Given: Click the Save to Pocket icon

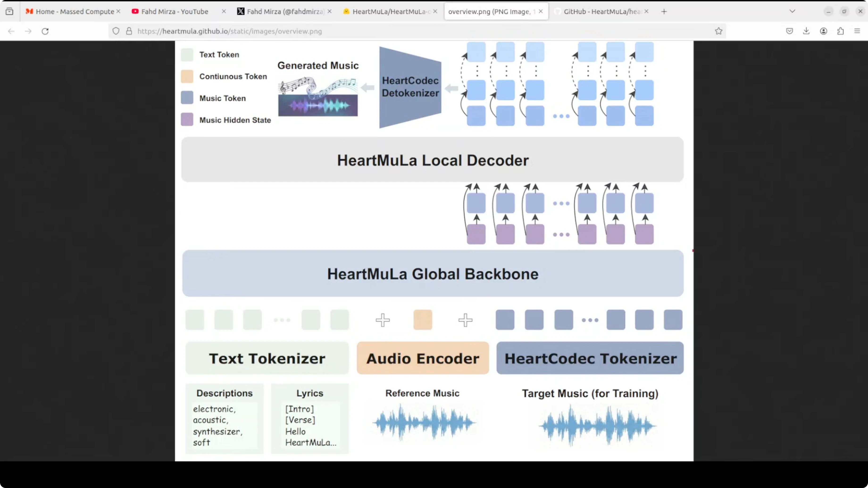Looking at the screenshot, I should [x=789, y=31].
